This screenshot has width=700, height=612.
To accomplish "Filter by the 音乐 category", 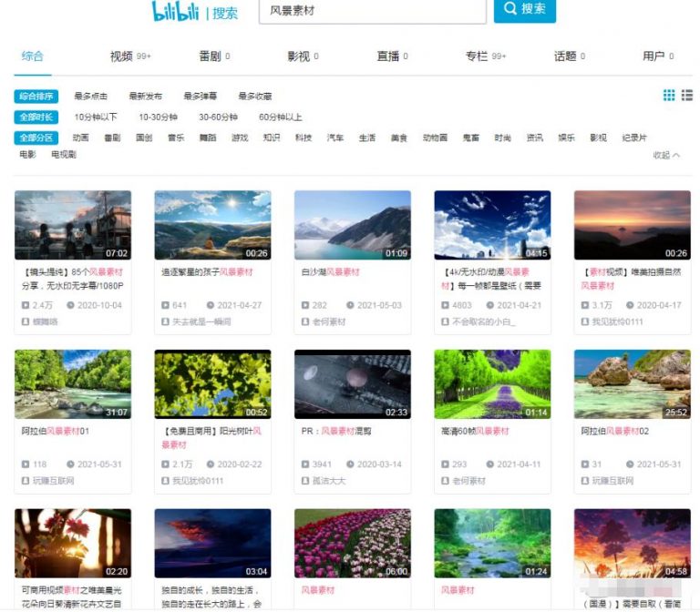I will pos(176,138).
